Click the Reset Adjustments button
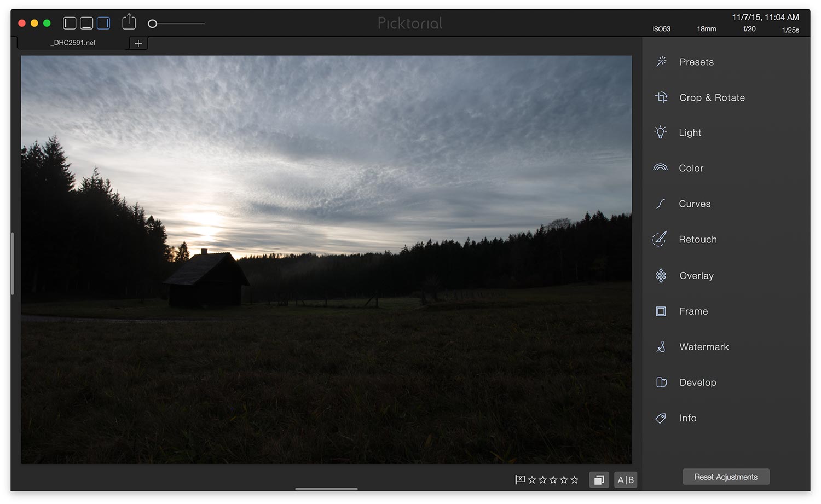 726,477
